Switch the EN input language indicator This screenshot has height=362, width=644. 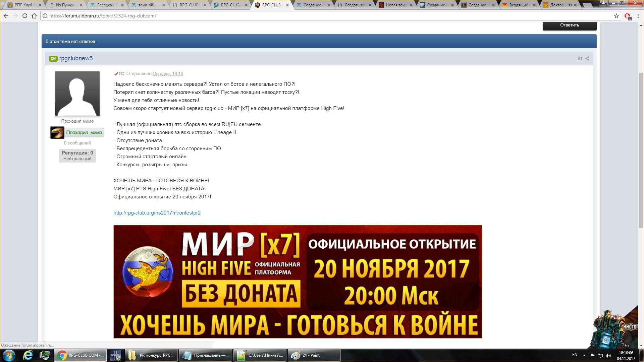[x=575, y=355]
